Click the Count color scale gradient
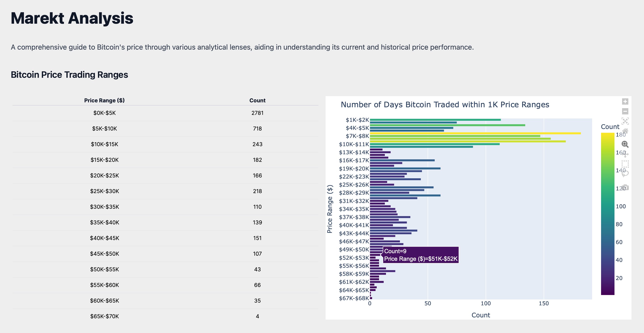 point(608,214)
